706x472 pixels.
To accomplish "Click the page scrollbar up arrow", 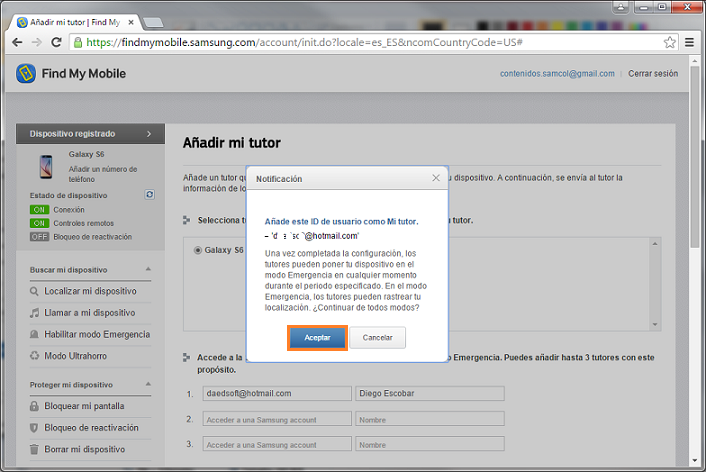I will point(695,60).
